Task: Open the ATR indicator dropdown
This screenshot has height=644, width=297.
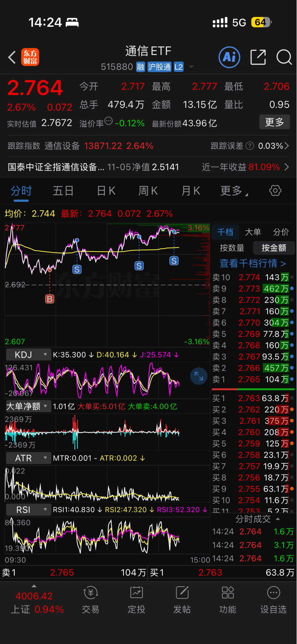Action: (28, 458)
